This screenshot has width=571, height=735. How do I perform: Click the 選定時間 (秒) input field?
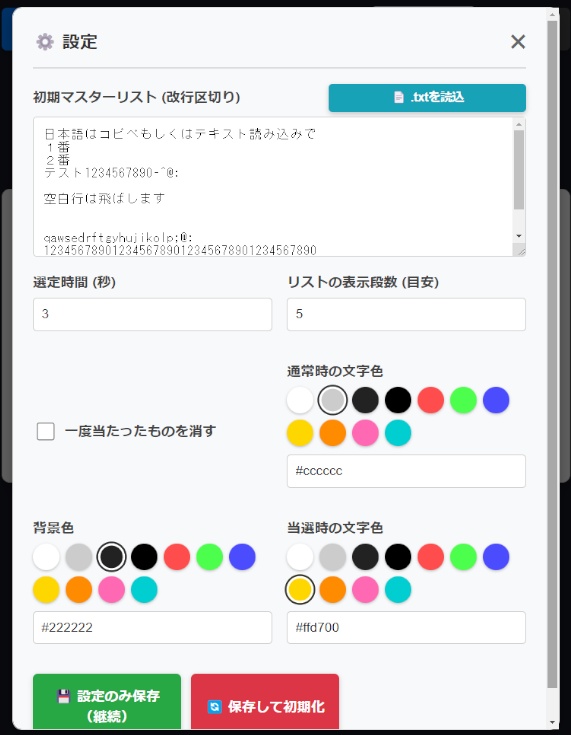[x=152, y=314]
